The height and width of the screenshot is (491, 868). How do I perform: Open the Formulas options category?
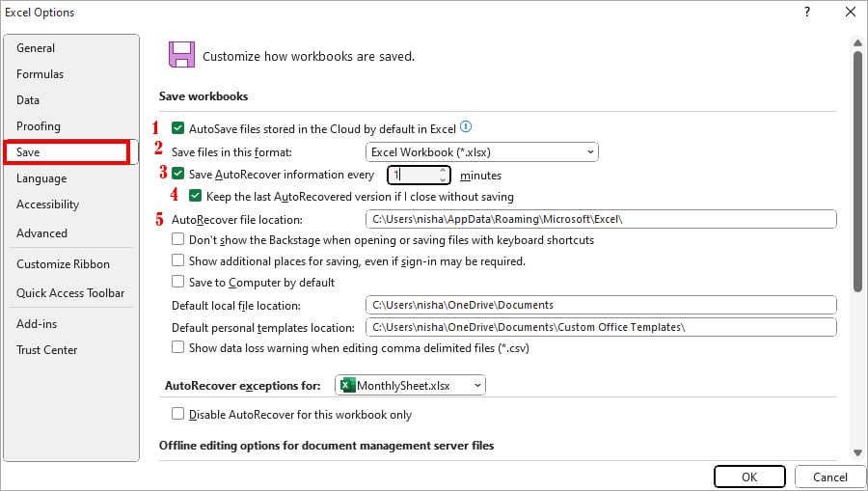point(40,74)
